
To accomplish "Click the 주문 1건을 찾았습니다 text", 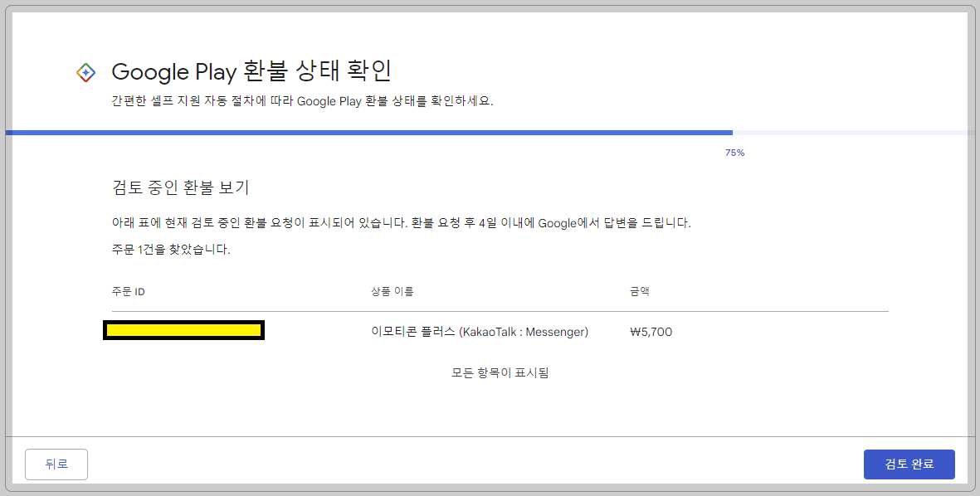I will click(171, 250).
